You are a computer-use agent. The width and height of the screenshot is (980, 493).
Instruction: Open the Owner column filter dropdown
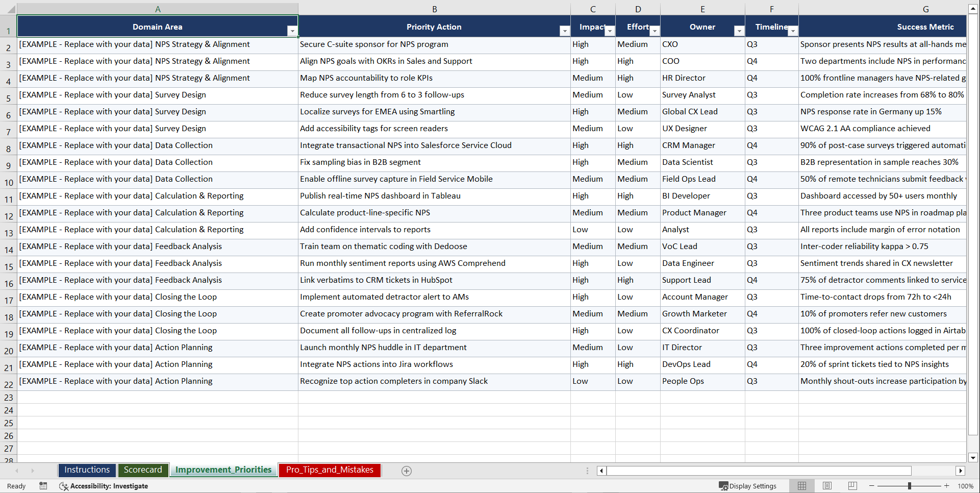(739, 31)
